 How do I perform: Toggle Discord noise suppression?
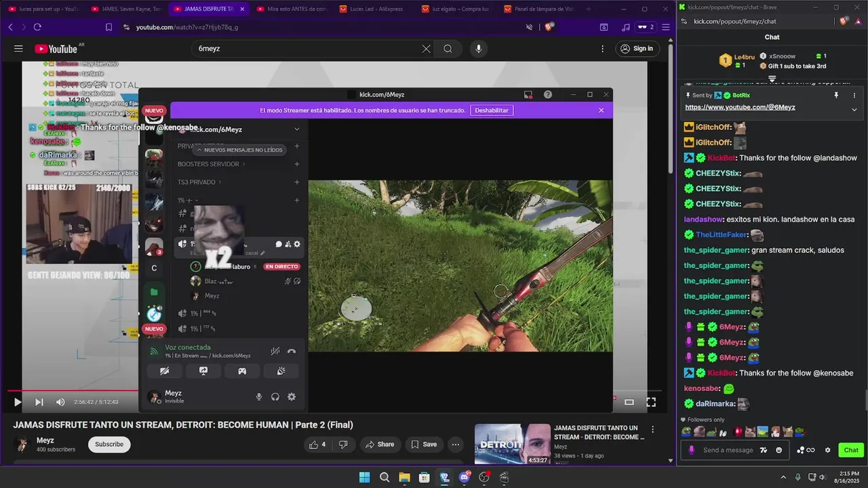275,351
